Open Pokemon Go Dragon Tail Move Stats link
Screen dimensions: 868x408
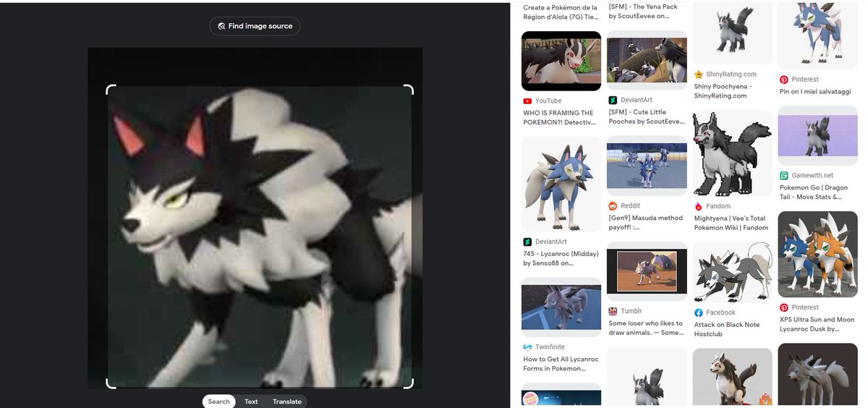[814, 192]
